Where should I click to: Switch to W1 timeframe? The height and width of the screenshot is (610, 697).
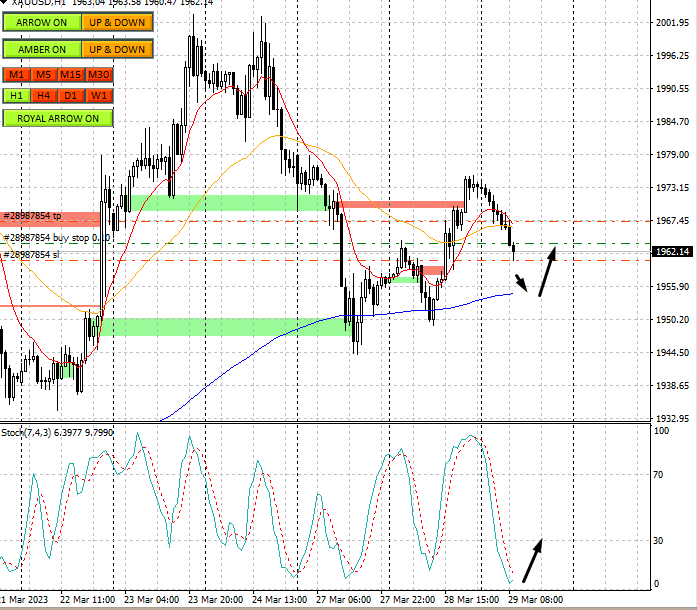tap(99, 96)
